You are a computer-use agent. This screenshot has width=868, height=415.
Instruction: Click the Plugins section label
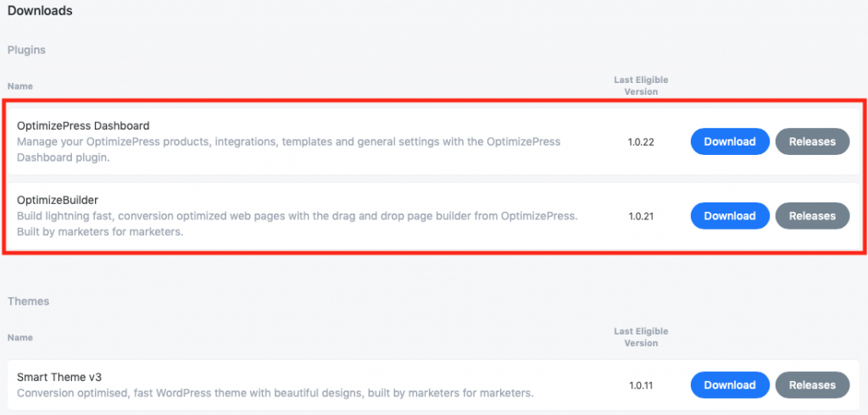tap(26, 50)
